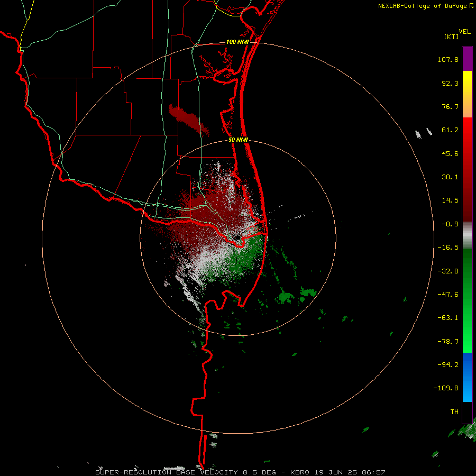Click the -63.1 velocity scale value
The height and width of the screenshot is (476, 476).
(x=448, y=318)
